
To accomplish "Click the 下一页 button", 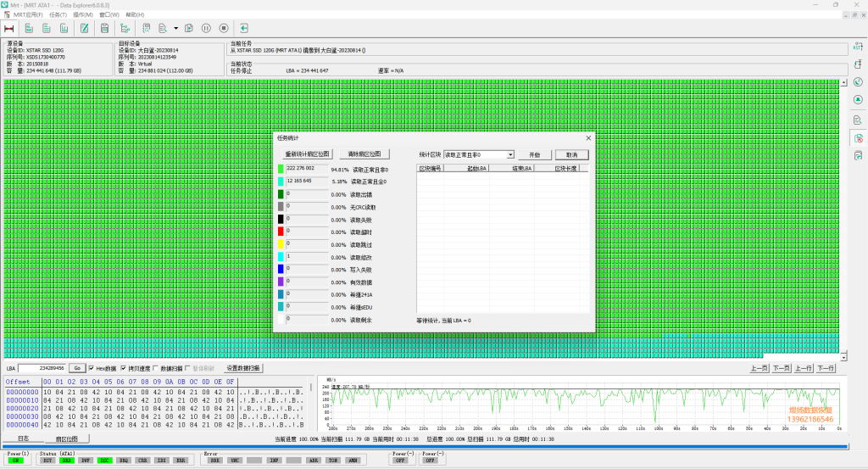I will point(781,368).
